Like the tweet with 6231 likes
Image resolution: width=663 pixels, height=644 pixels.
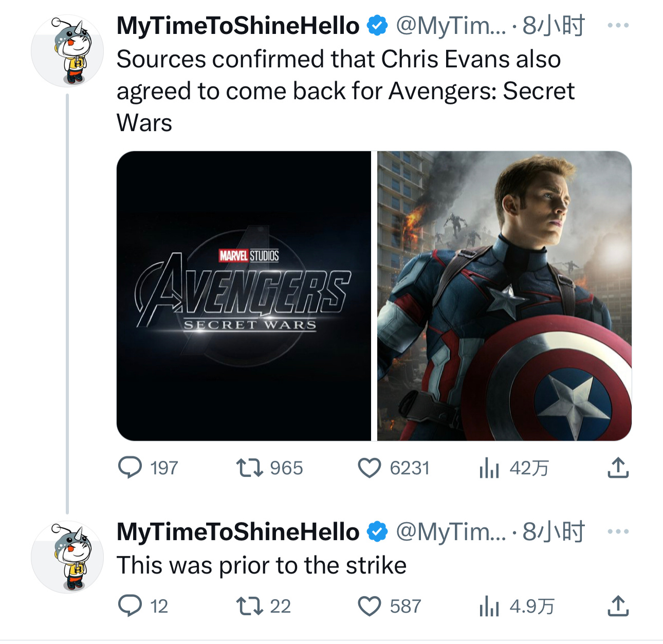[370, 468]
